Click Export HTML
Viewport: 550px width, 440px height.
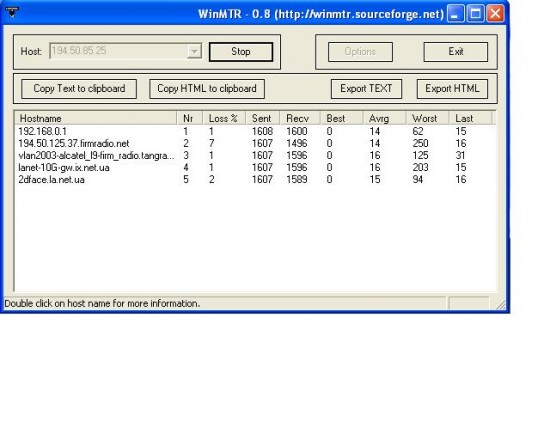coord(452,89)
